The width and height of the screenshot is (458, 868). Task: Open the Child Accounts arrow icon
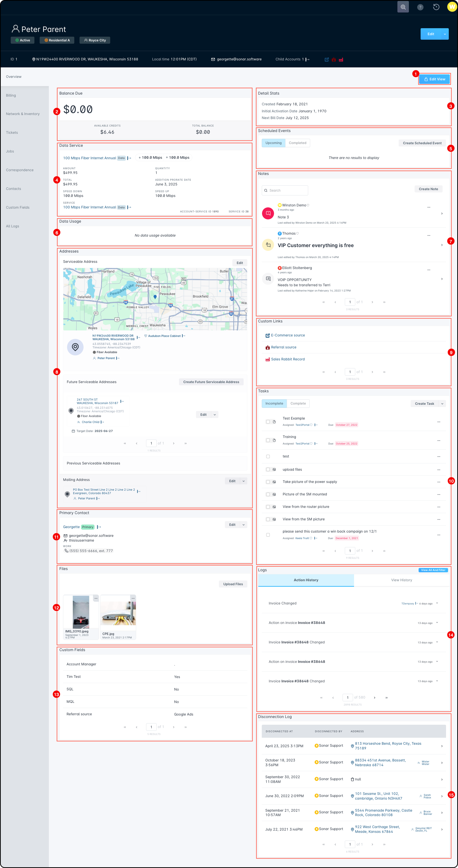point(307,59)
